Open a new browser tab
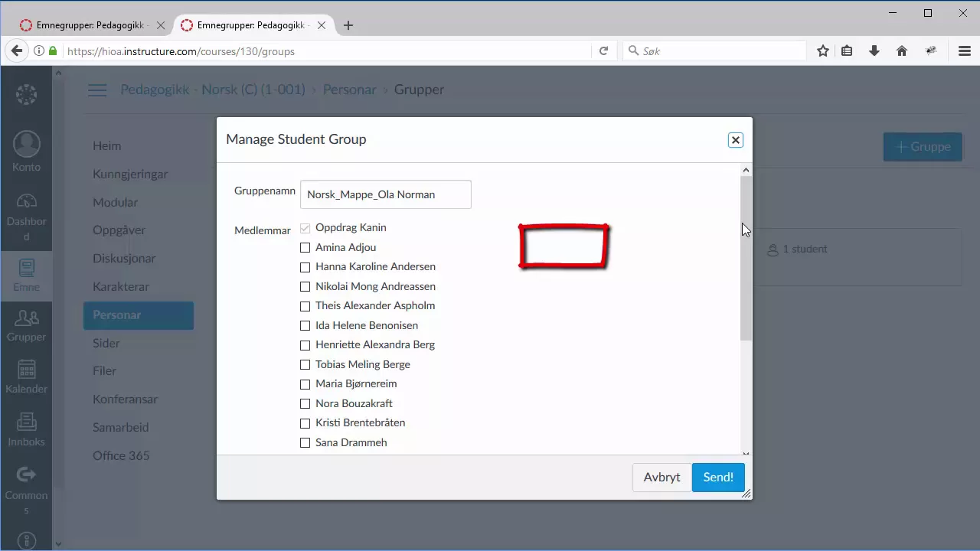Viewport: 980px width, 551px height. pos(348,25)
